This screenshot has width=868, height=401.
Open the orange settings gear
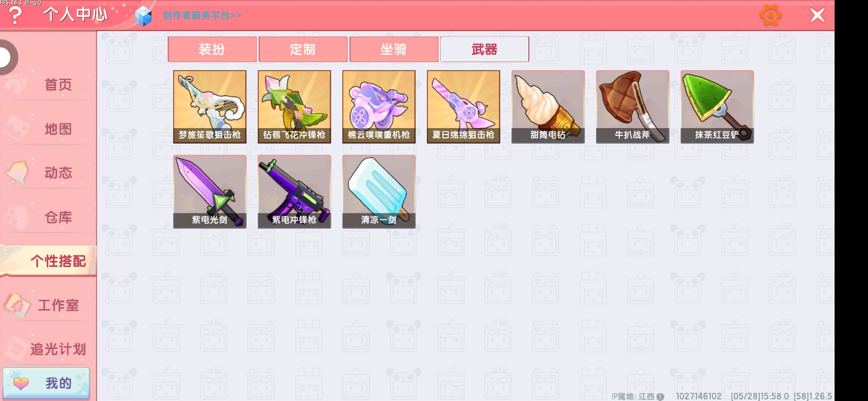(x=770, y=15)
